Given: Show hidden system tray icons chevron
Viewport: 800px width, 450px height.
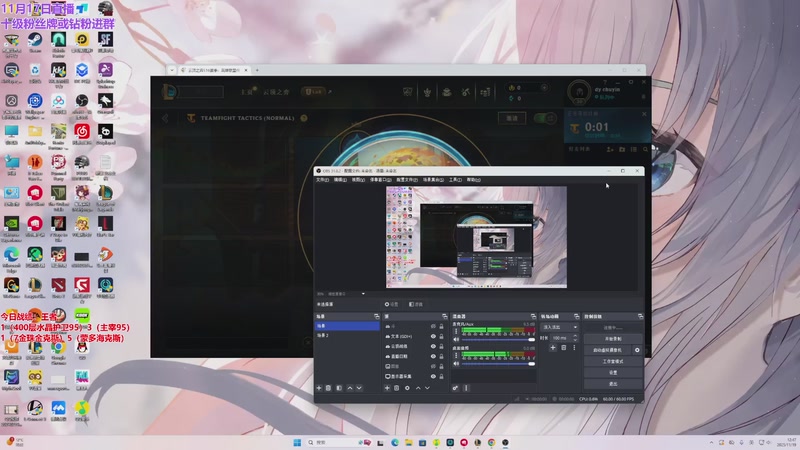Looking at the screenshot, I should click(x=711, y=442).
